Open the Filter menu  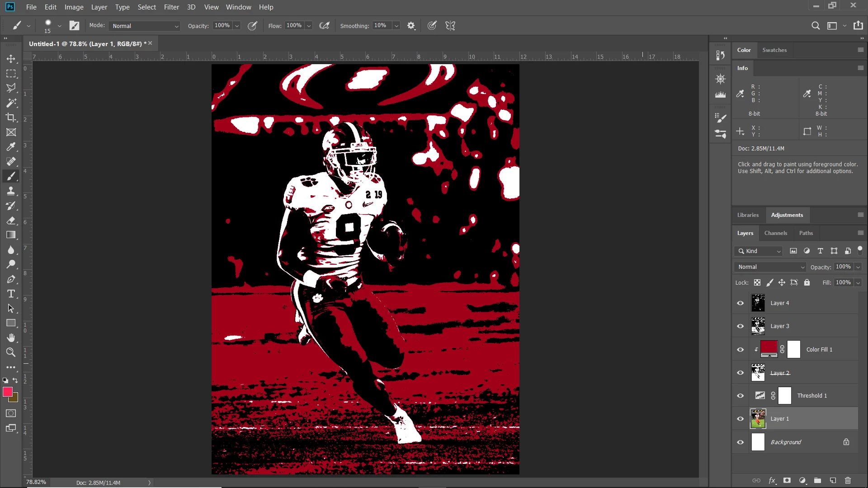[171, 7]
